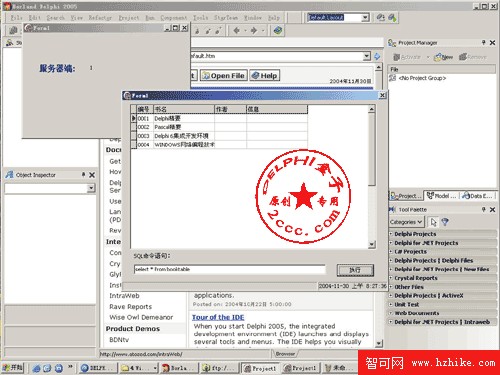
Task: Click the execute button beside the SQL field
Action: point(355,270)
